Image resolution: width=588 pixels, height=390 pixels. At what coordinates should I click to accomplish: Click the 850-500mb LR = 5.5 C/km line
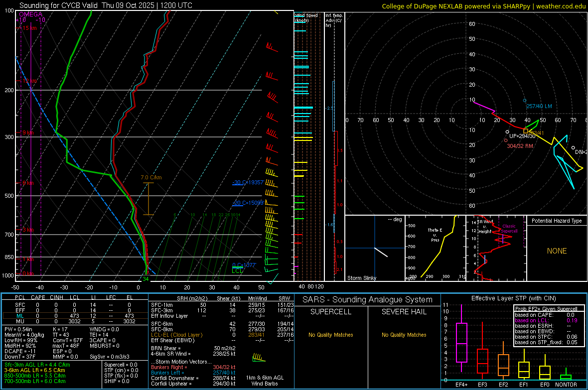click(x=35, y=376)
